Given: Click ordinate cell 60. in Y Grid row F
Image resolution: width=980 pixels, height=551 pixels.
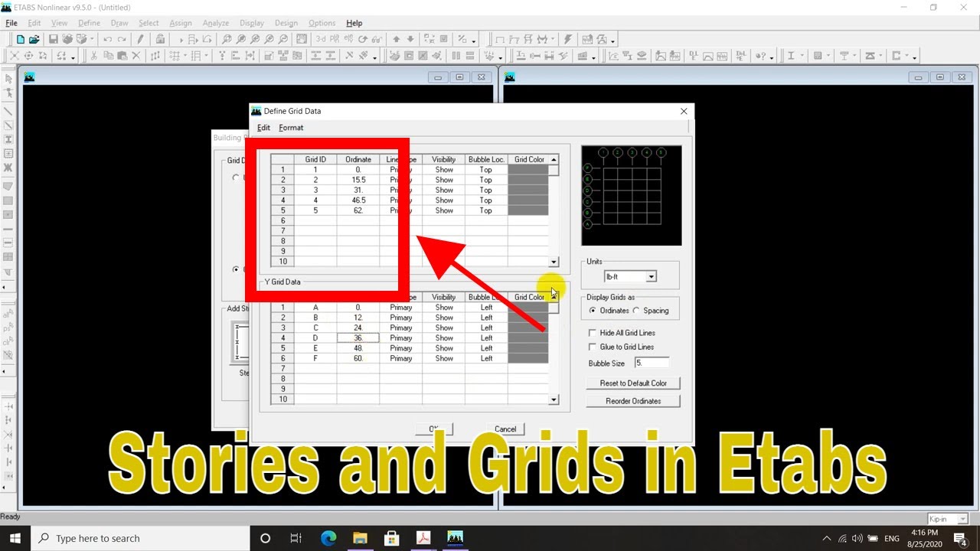Looking at the screenshot, I should [358, 358].
